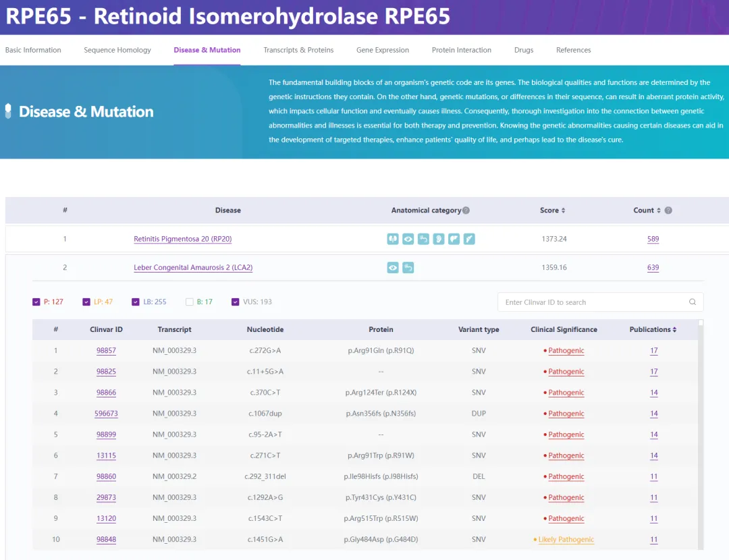This screenshot has height=560, width=729.
Task: Focus the Enter Clinvar ID search field
Action: point(594,302)
